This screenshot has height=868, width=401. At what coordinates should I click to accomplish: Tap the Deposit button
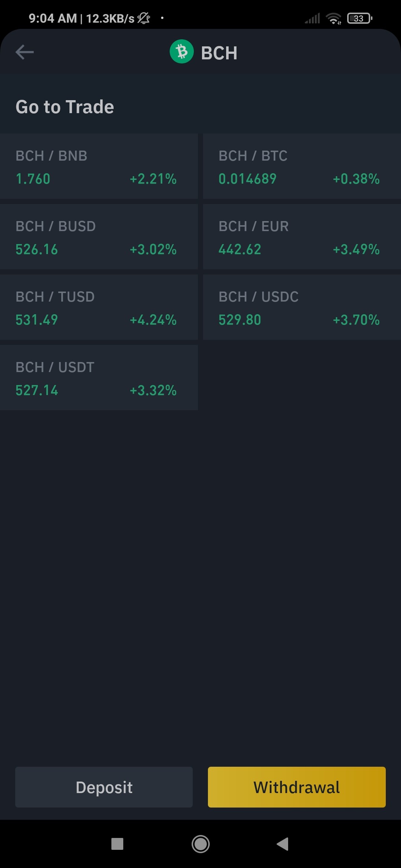[104, 787]
